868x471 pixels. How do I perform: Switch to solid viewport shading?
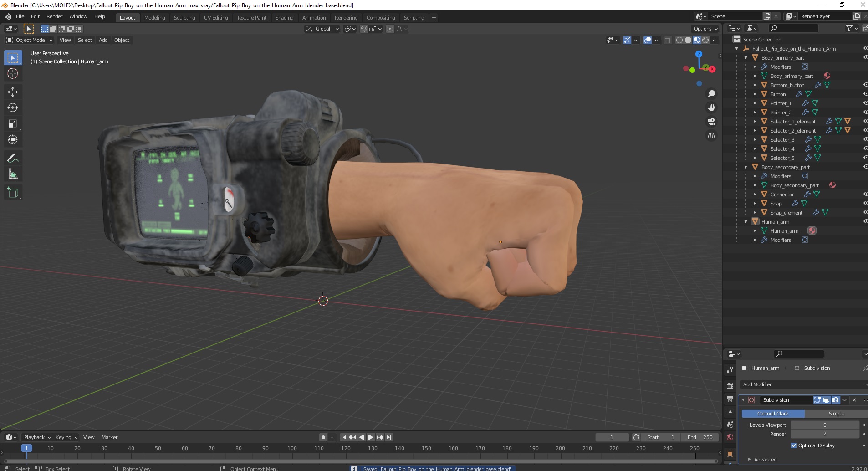click(688, 40)
